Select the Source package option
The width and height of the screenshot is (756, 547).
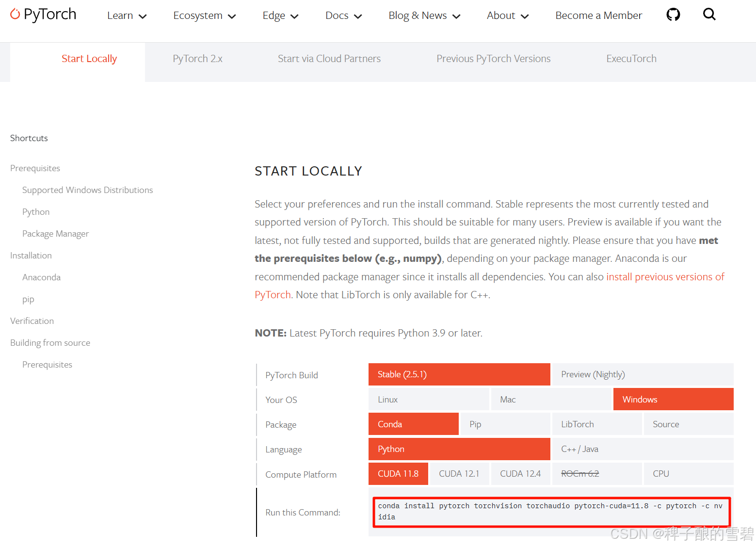coord(689,424)
